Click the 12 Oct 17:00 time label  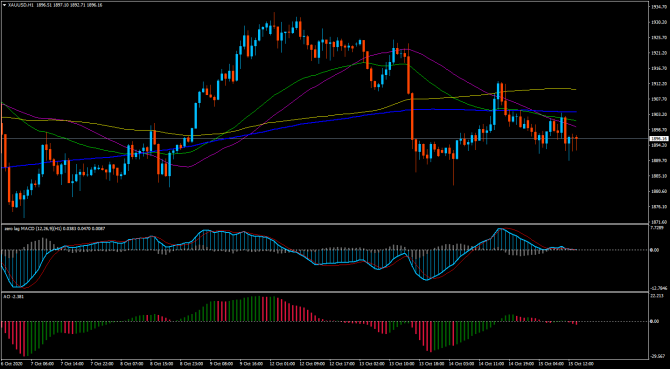[345, 363]
